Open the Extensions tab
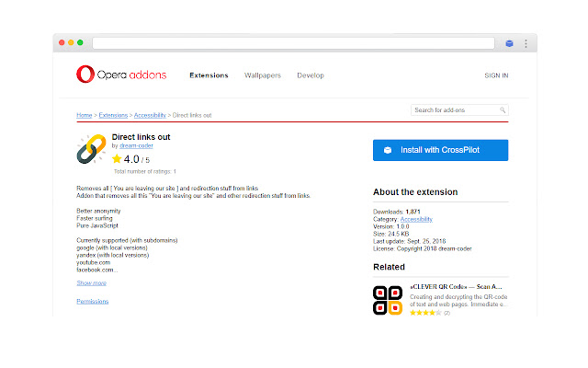588x368 pixels. pyautogui.click(x=209, y=75)
